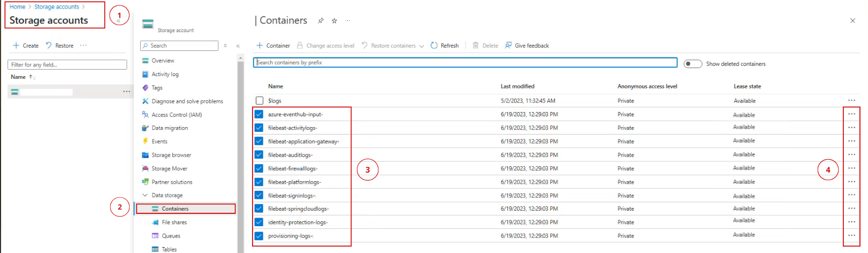This screenshot has width=868, height=253.
Task: Open context menu for filebeat-auditlogs- row
Action: pos(851,154)
